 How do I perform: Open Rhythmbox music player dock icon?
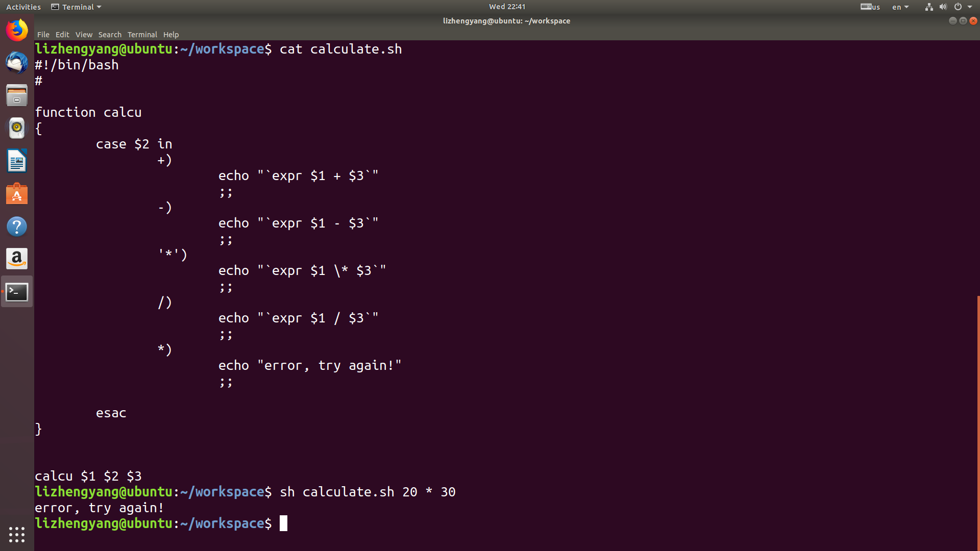(17, 128)
